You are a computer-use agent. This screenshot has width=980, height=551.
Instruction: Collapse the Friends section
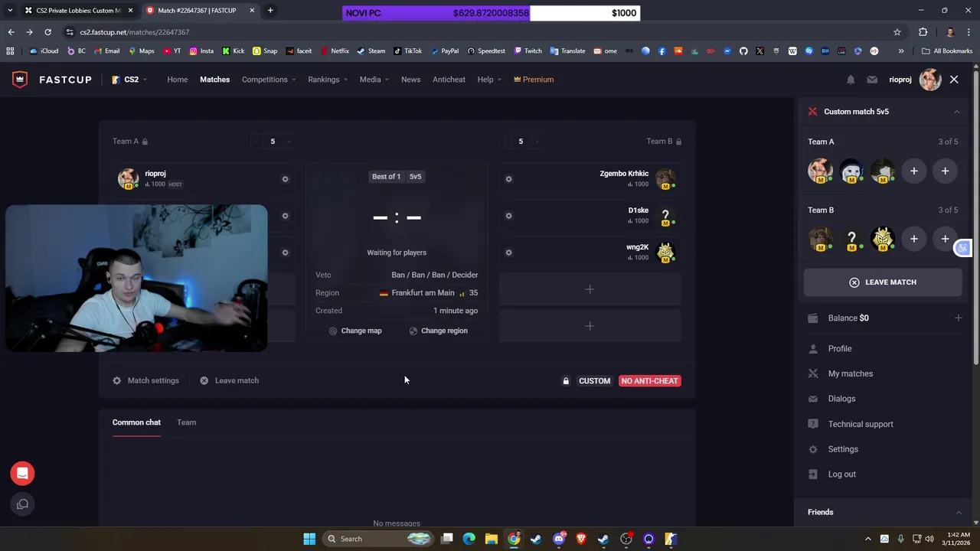958,513
